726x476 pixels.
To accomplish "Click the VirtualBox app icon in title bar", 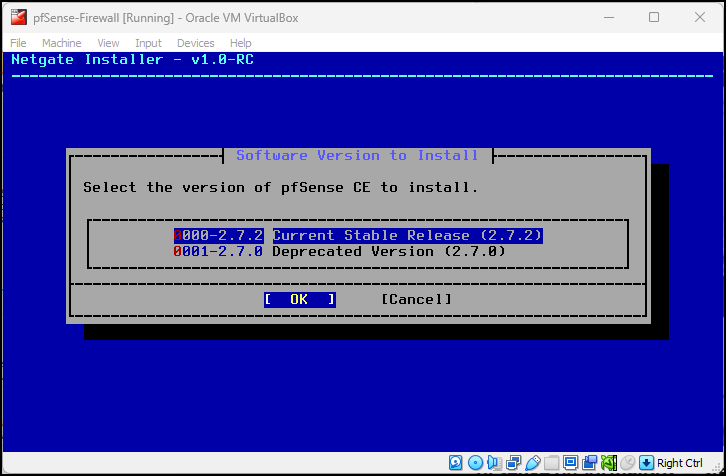I will [x=19, y=17].
